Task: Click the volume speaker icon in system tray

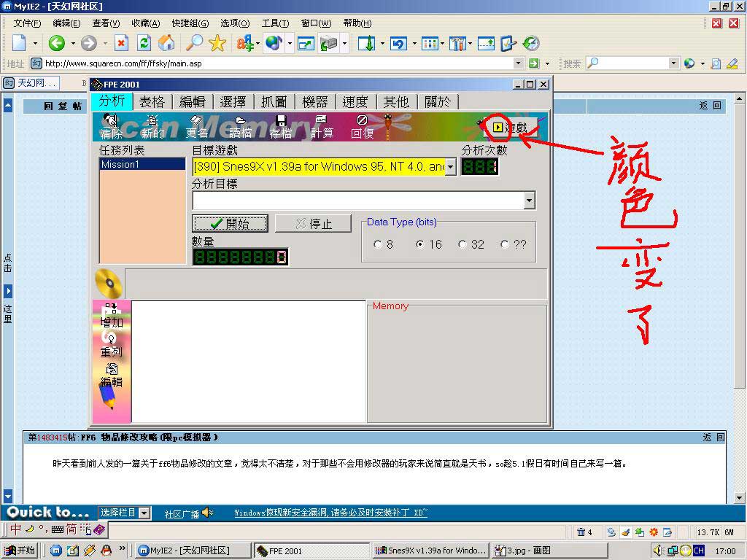Action: point(657,550)
